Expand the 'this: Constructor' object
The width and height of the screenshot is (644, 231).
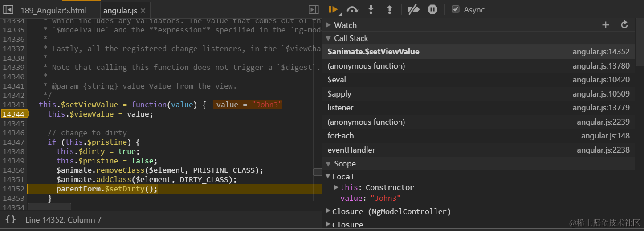336,187
